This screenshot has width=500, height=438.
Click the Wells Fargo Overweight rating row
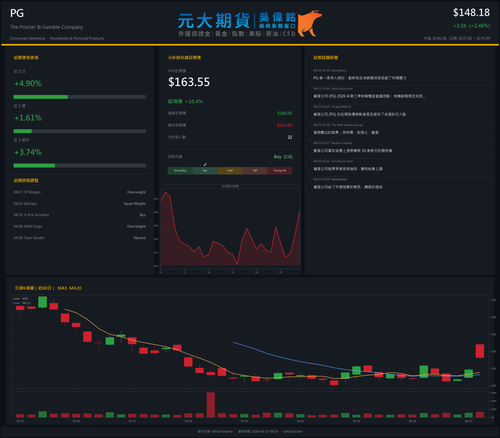point(79,226)
